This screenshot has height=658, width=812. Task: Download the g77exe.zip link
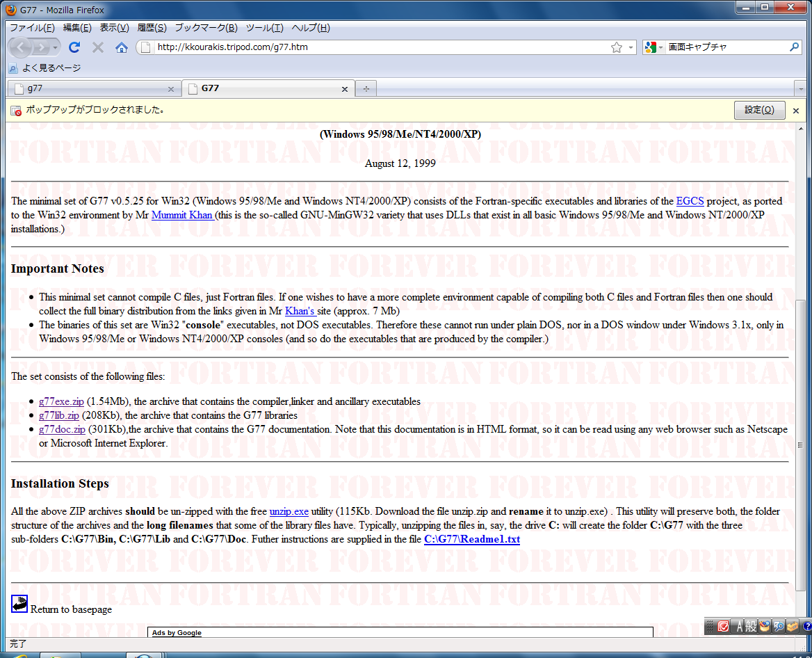click(61, 401)
